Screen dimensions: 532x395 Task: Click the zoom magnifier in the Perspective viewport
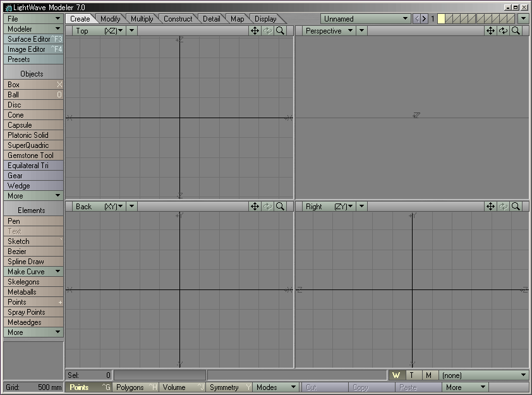[x=516, y=30]
